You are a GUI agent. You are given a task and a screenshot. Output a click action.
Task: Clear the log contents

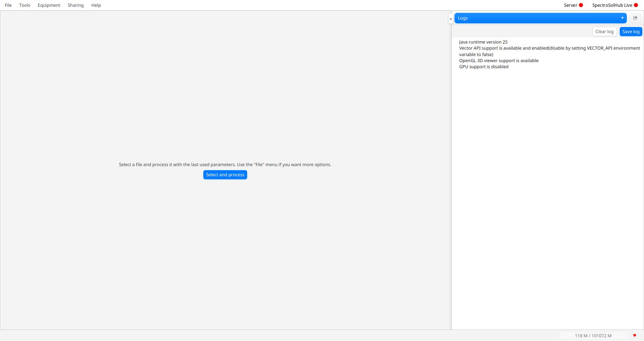point(605,31)
